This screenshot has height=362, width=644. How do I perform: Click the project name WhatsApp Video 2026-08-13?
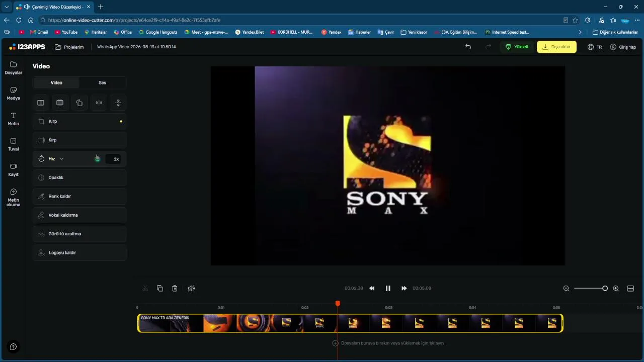pyautogui.click(x=136, y=47)
